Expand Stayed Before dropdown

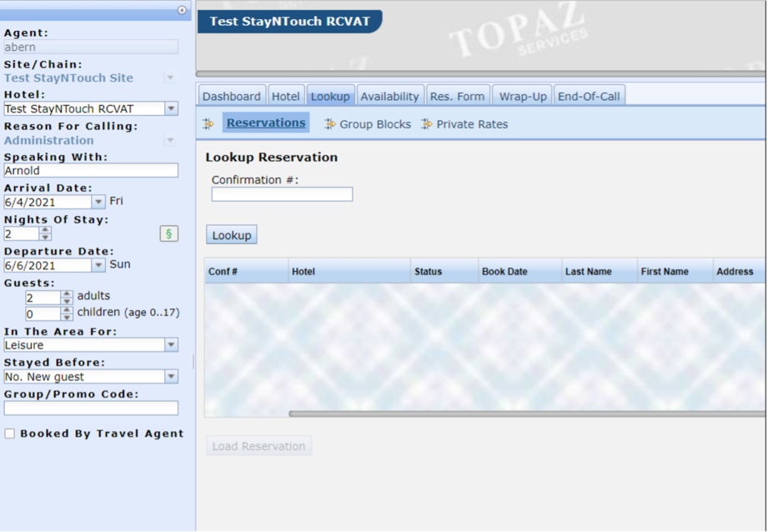click(171, 376)
